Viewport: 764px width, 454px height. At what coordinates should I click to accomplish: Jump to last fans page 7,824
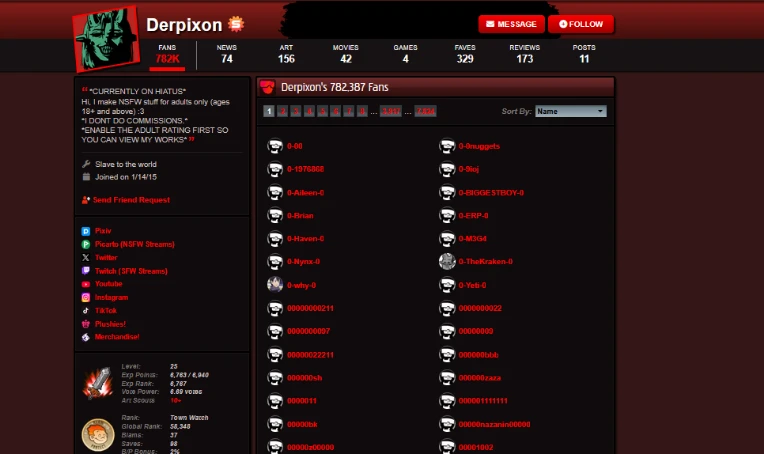[x=425, y=111]
